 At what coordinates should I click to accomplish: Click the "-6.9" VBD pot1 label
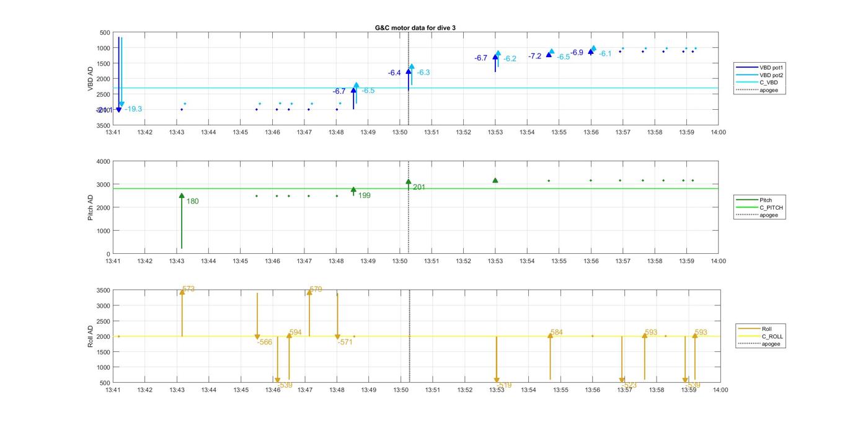[577, 53]
